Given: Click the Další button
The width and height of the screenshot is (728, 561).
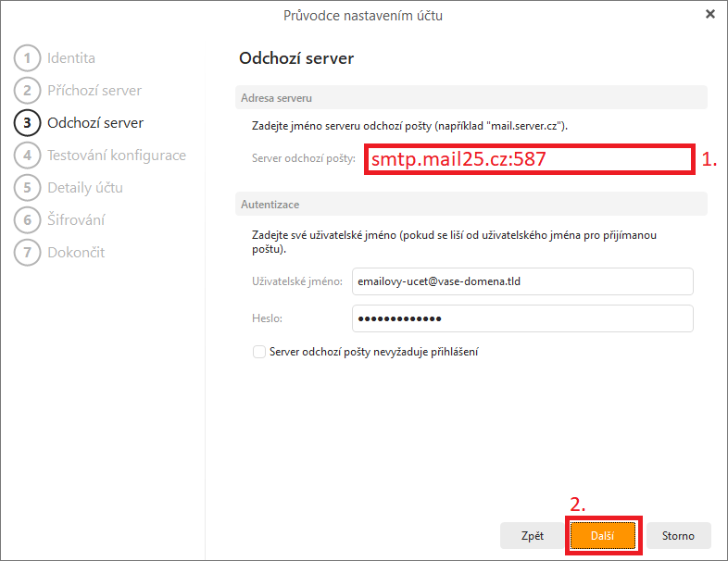Looking at the screenshot, I should tap(603, 535).
